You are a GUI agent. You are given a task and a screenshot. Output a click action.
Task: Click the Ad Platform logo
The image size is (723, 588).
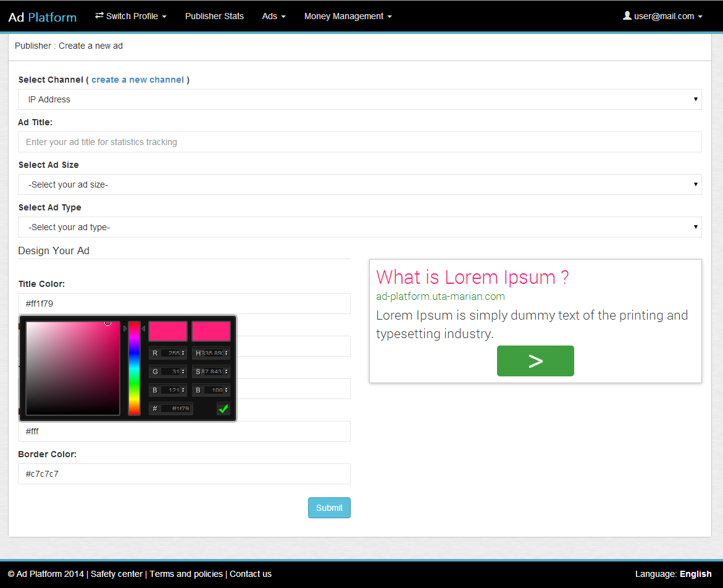click(41, 16)
